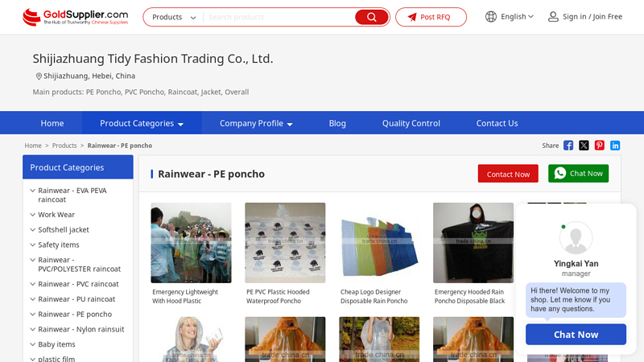Open the Emergency Hooded Rain Poncho Disposable Black thumbnail

tap(473, 243)
